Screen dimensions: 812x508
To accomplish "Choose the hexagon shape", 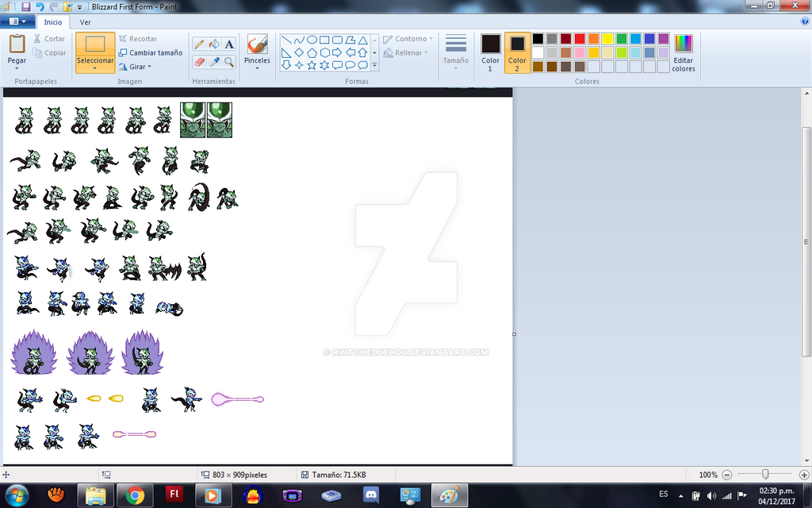I will point(324,52).
